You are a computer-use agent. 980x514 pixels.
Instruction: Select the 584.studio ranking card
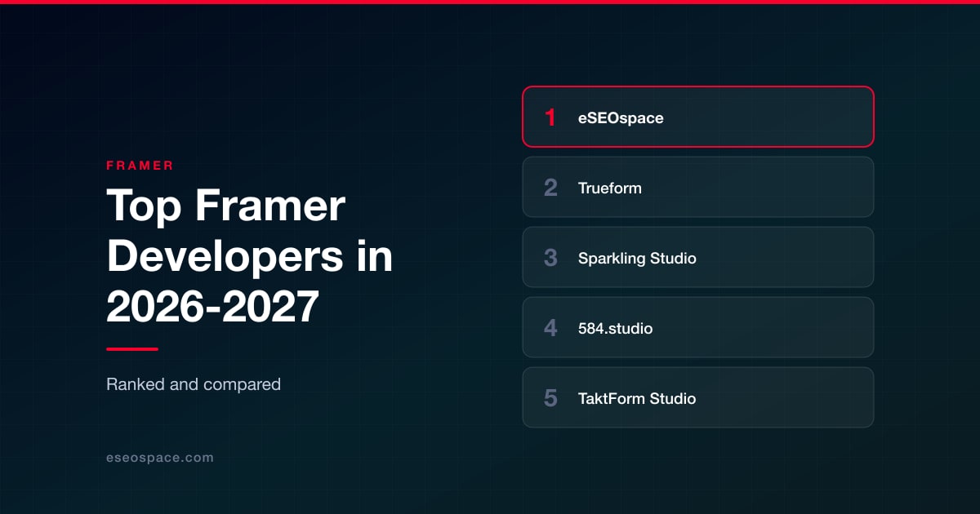tap(698, 327)
